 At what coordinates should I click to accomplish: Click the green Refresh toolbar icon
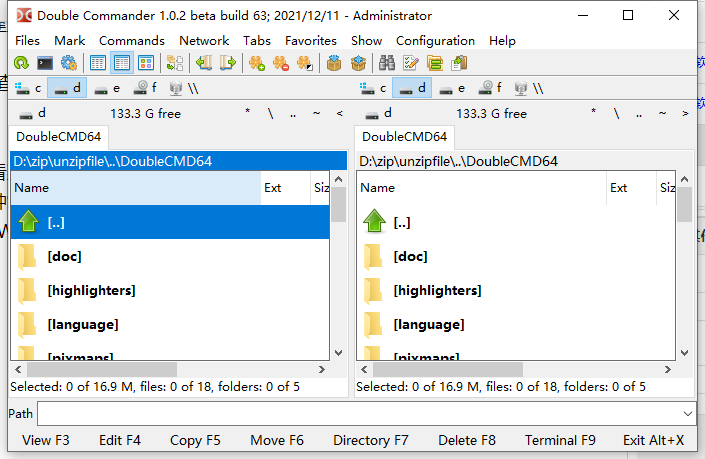(21, 63)
